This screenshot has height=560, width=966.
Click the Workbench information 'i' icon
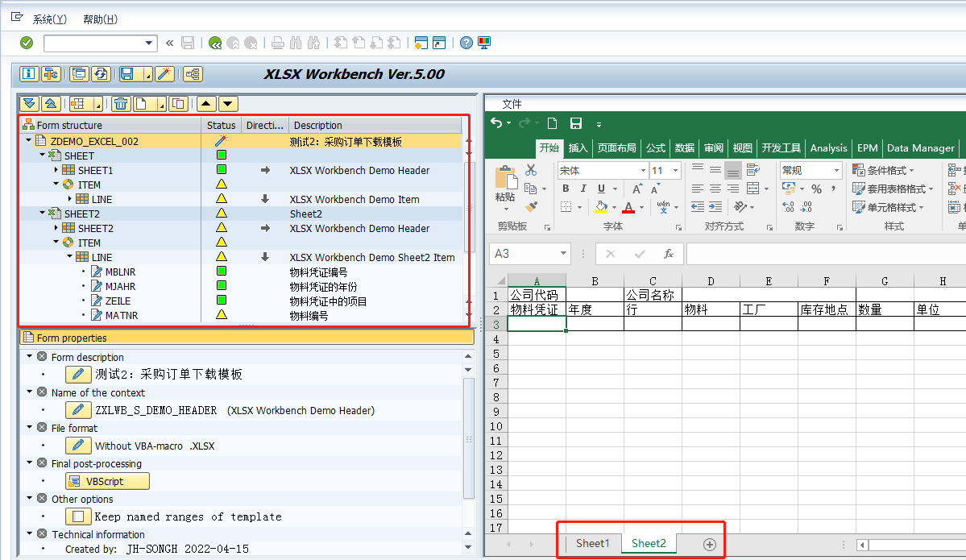pos(29,74)
